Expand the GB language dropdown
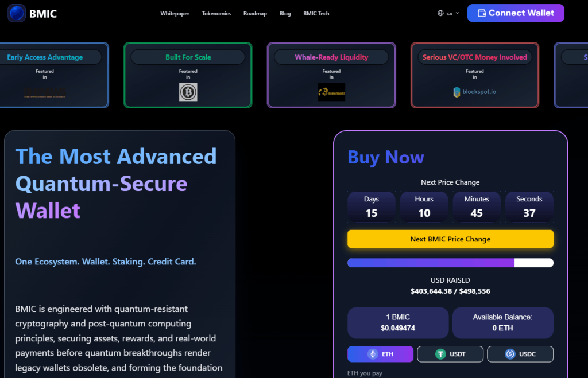The height and width of the screenshot is (378, 588). pyautogui.click(x=448, y=13)
